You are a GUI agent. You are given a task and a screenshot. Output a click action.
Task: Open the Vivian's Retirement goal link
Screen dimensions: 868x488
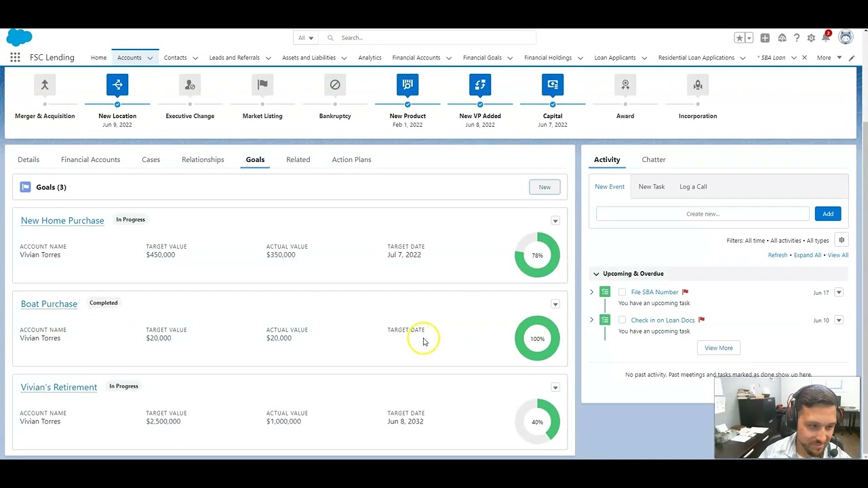(x=59, y=387)
